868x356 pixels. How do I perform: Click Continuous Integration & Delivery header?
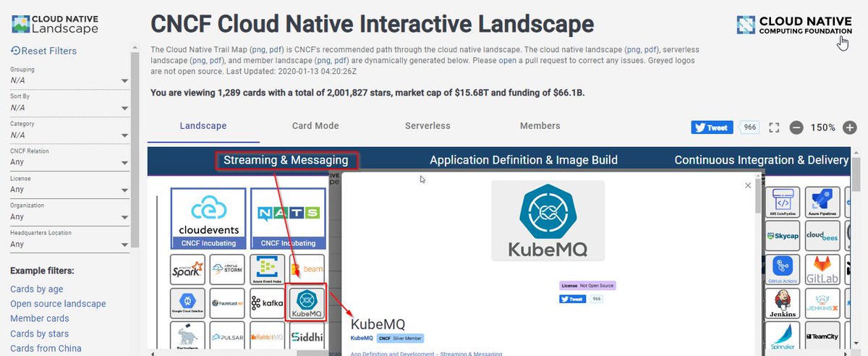coord(761,161)
